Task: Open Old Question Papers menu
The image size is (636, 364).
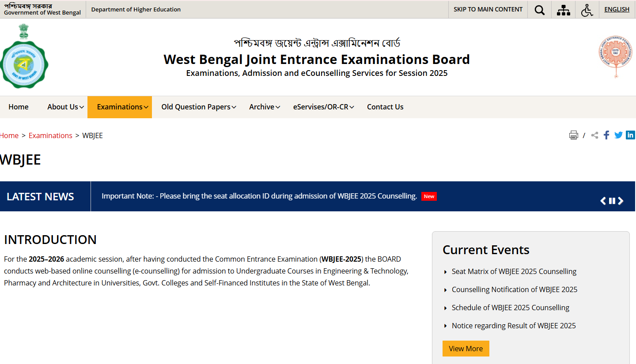Action: 196,107
